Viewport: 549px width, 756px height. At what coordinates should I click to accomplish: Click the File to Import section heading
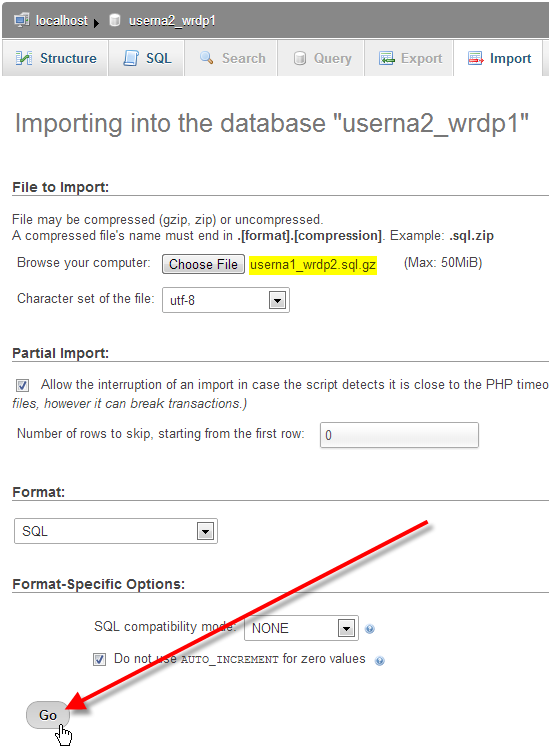(60, 187)
